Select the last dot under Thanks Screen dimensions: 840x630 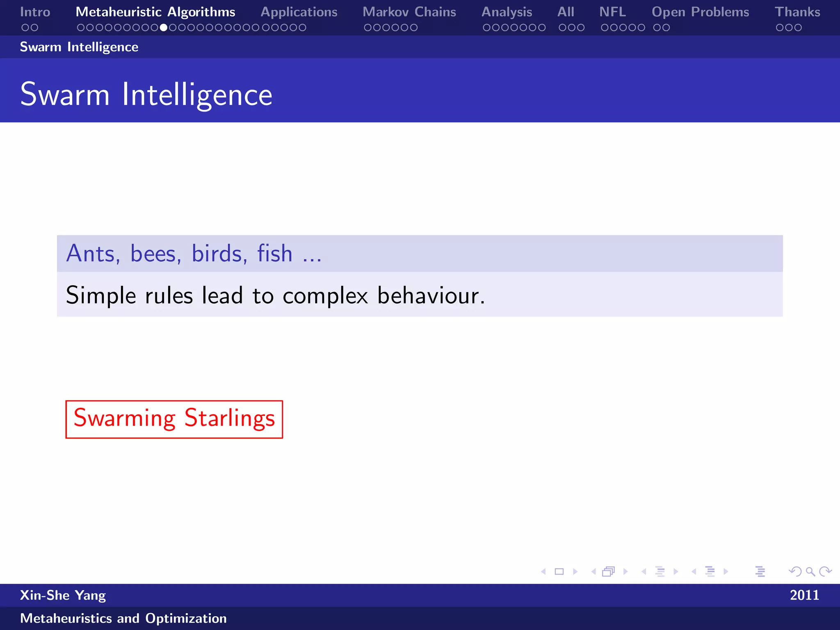tap(798, 27)
